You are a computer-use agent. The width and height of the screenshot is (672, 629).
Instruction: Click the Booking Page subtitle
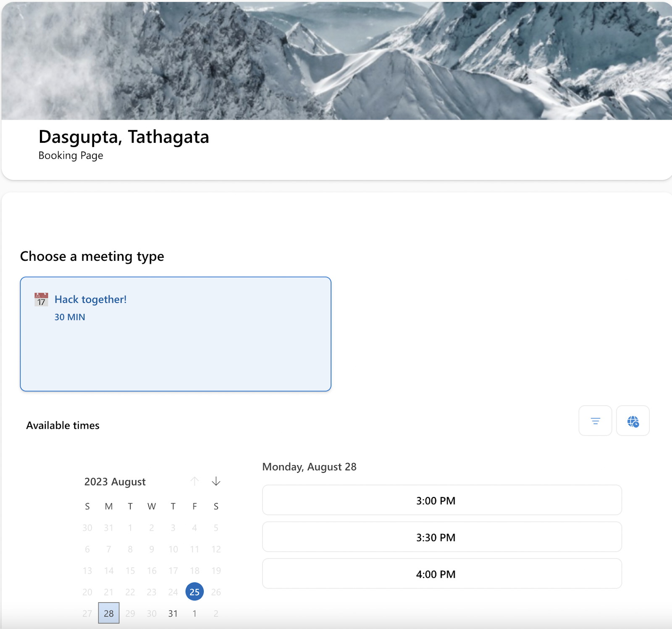(71, 155)
